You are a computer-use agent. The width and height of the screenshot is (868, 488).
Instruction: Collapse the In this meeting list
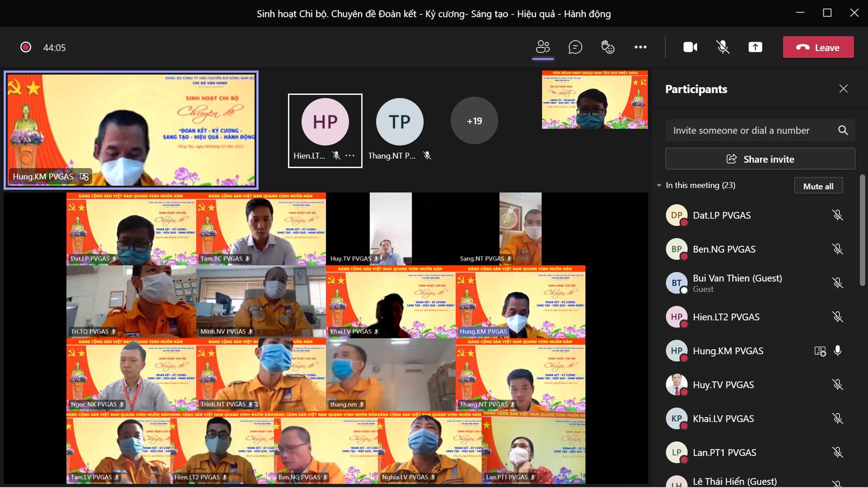click(x=659, y=185)
